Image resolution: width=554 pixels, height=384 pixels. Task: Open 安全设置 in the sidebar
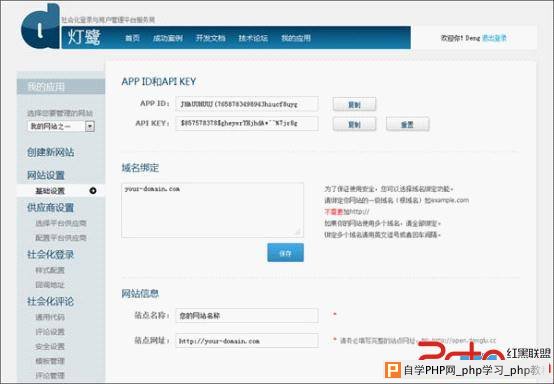coord(50,347)
